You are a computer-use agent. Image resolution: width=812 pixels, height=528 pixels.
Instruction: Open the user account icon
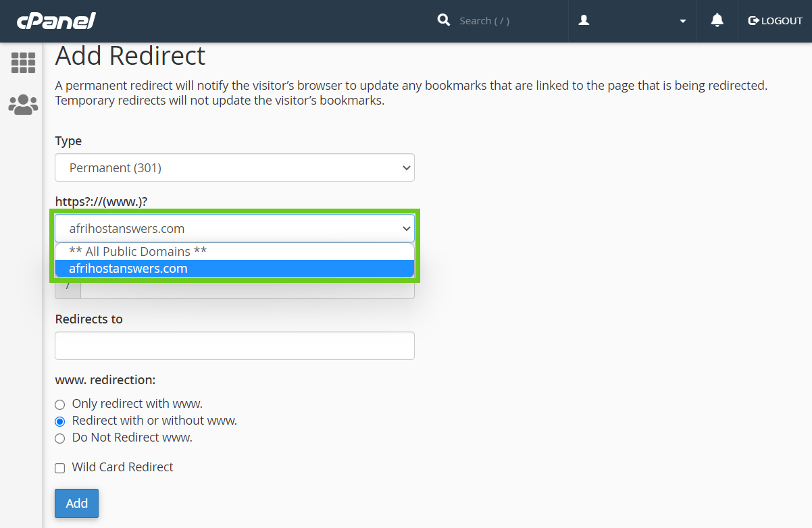point(584,21)
